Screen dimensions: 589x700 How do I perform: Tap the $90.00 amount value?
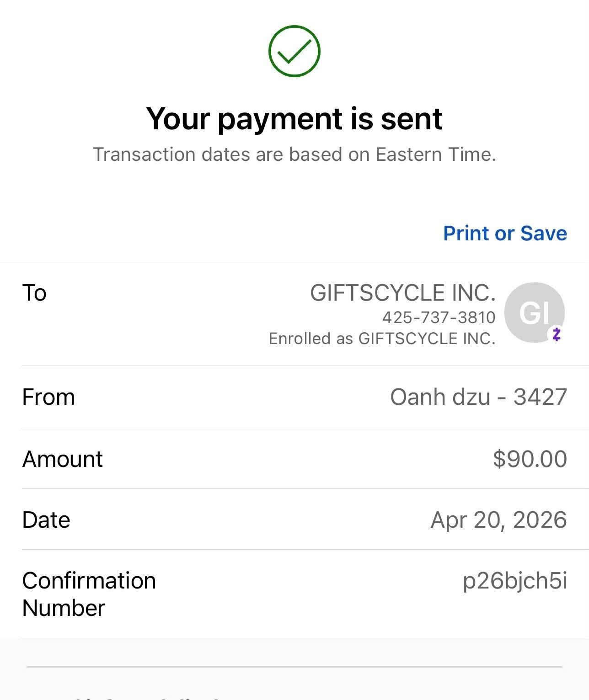tap(530, 459)
